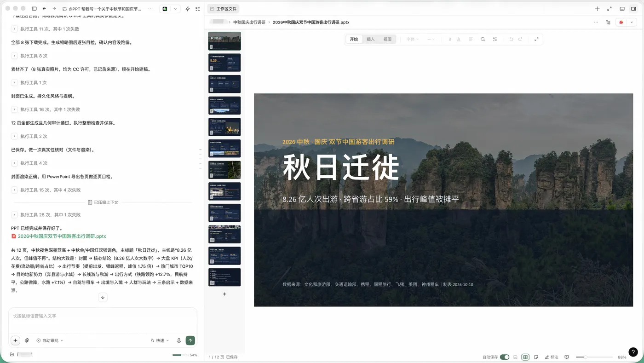Show slide notes with the note icon
This screenshot has width=644, height=363.
tap(536, 357)
